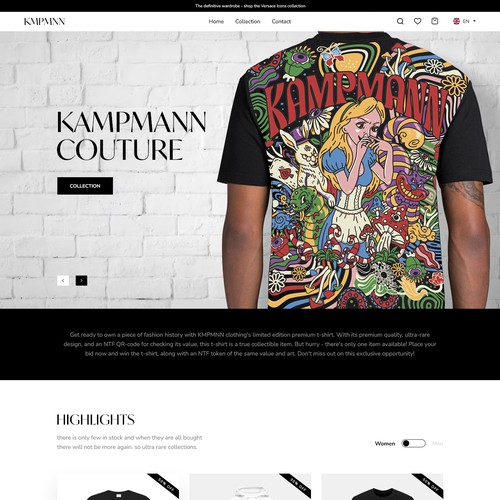
Task: Go to previous hero slide arrow
Action: tap(63, 281)
